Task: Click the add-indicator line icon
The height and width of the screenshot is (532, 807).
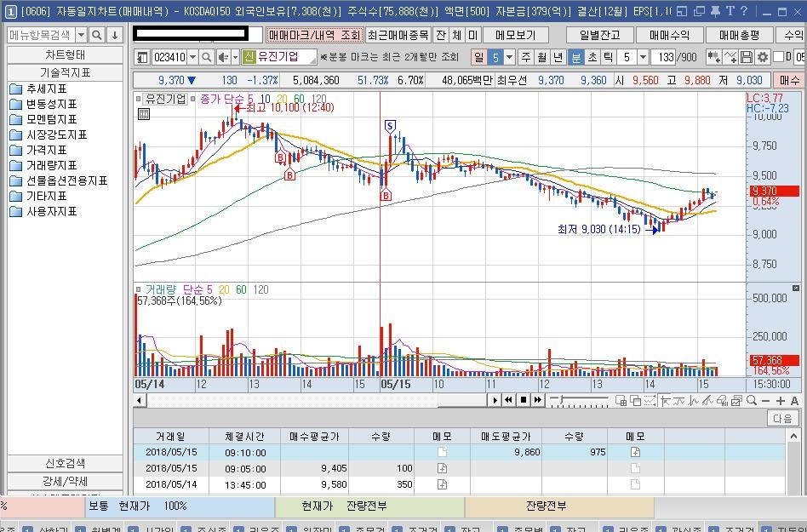Action: point(730,57)
